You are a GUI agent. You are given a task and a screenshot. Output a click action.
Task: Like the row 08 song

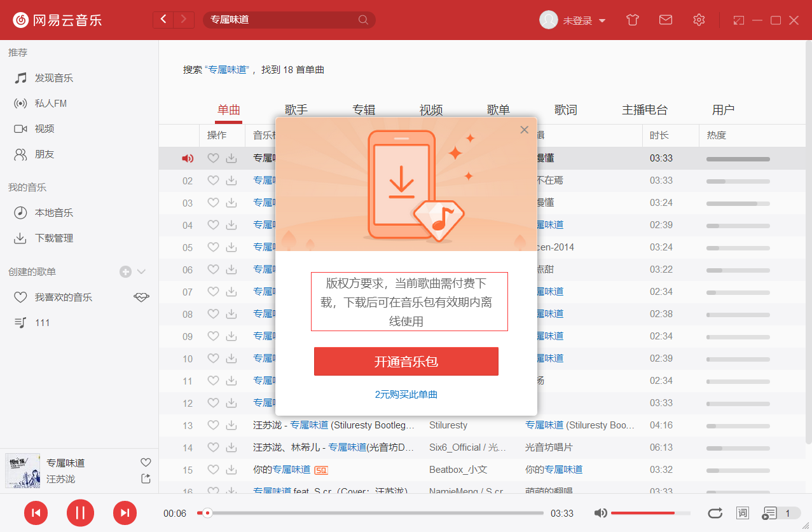pyautogui.click(x=213, y=314)
